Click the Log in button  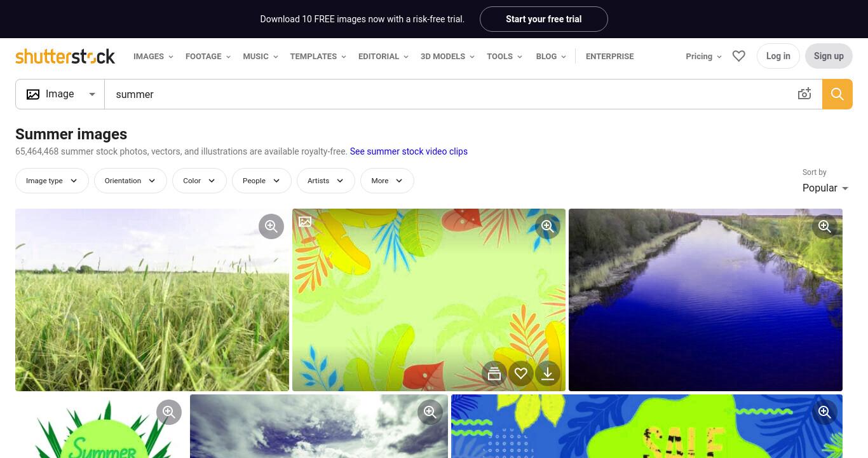(x=778, y=56)
